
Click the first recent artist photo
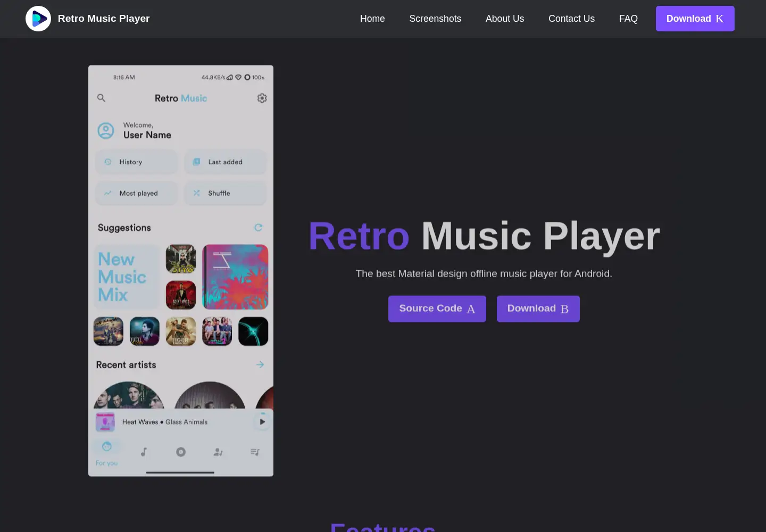129,395
